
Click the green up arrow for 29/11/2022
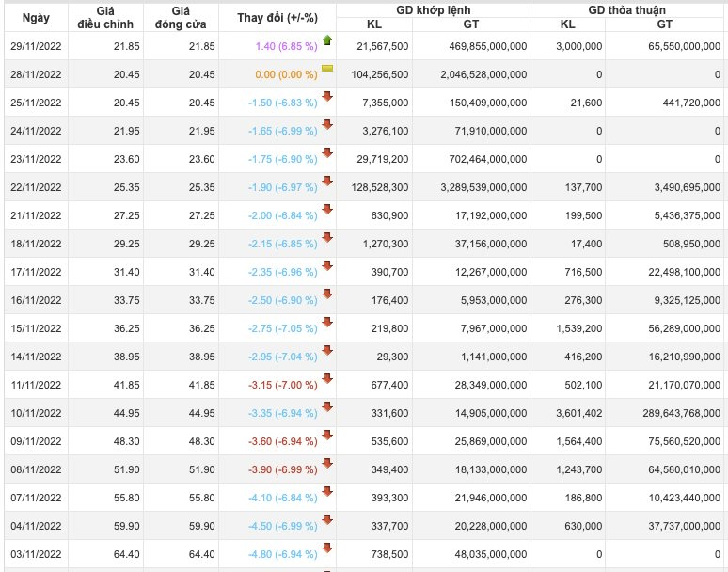[327, 40]
